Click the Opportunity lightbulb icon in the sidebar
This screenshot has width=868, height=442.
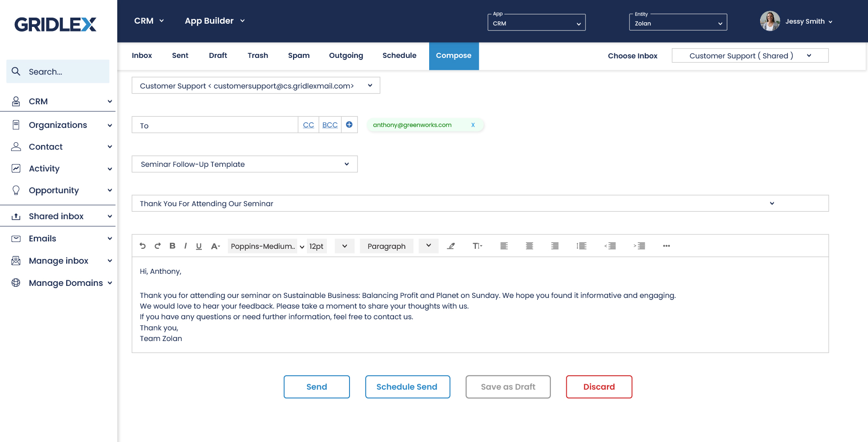click(16, 190)
